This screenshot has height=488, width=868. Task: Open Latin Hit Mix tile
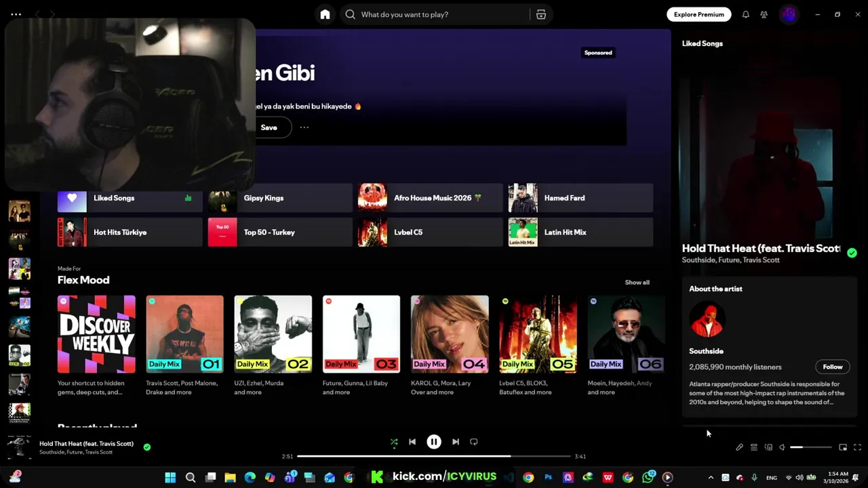(580, 232)
